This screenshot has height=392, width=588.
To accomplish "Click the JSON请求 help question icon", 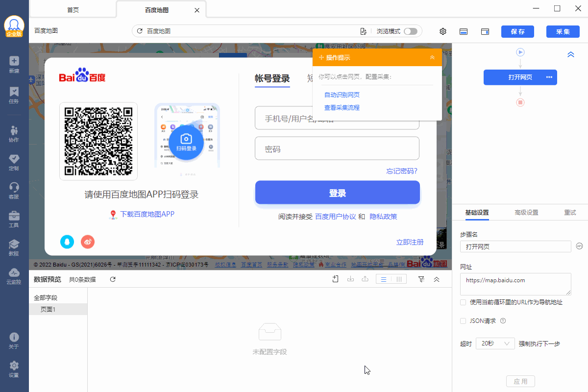I will coord(503,321).
